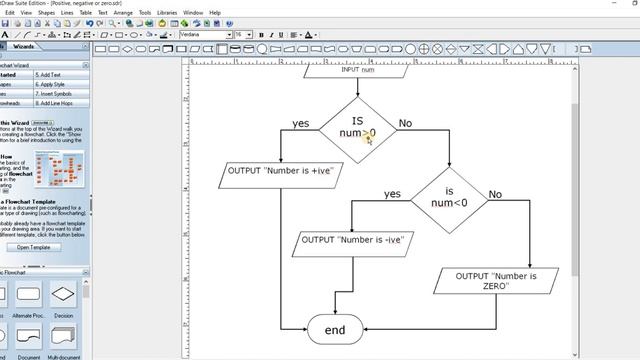Pick the upward pentagon shape in shape strip

(x=518, y=49)
